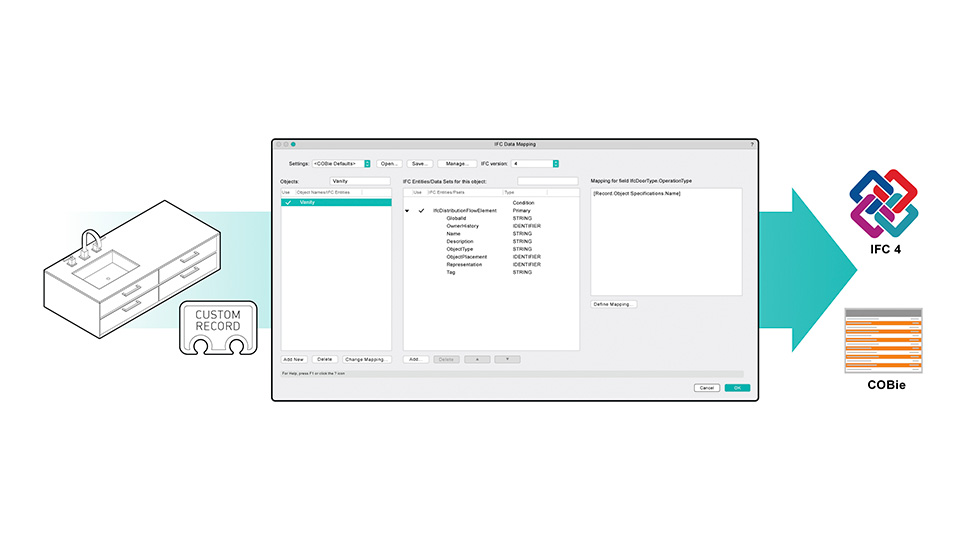Click the Object Names/IFC Entities column header
Viewport: 960px width, 540px height.
point(323,192)
